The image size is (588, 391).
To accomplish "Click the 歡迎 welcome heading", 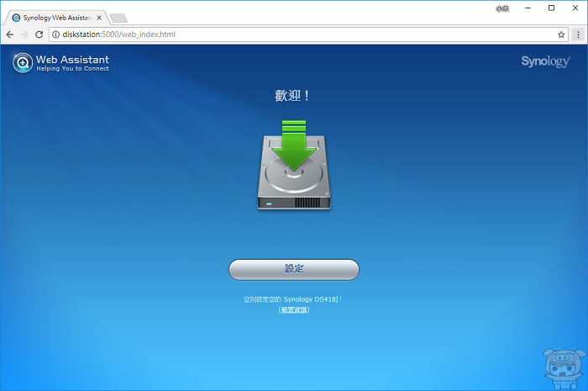I will [292, 96].
